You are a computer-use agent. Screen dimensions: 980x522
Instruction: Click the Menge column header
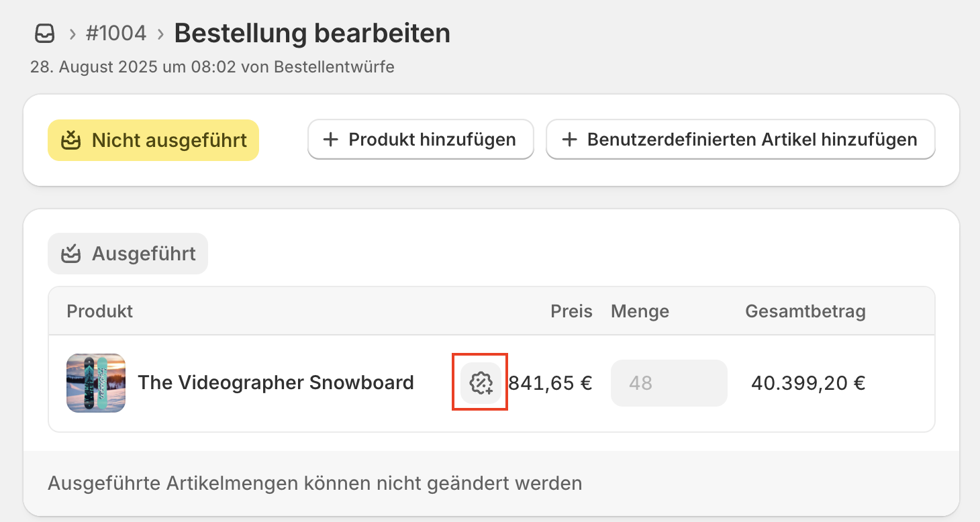pyautogui.click(x=640, y=311)
